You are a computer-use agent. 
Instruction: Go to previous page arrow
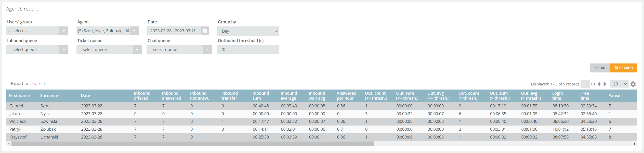[x=599, y=84]
